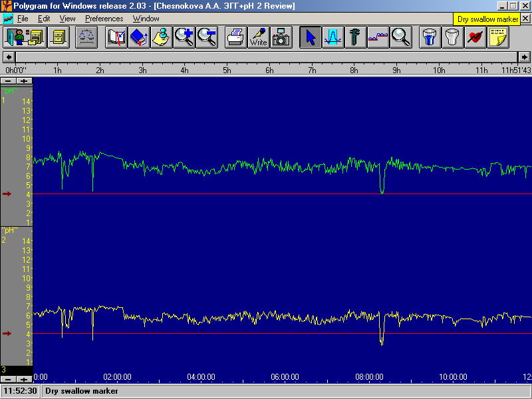The width and height of the screenshot is (532, 399).
Task: Click the empty glass icon
Action: pyautogui.click(x=453, y=37)
